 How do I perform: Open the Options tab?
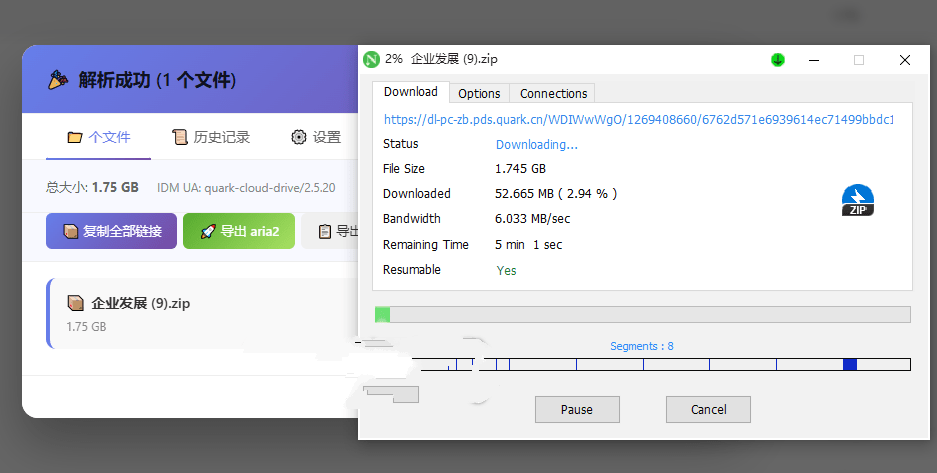(x=479, y=93)
